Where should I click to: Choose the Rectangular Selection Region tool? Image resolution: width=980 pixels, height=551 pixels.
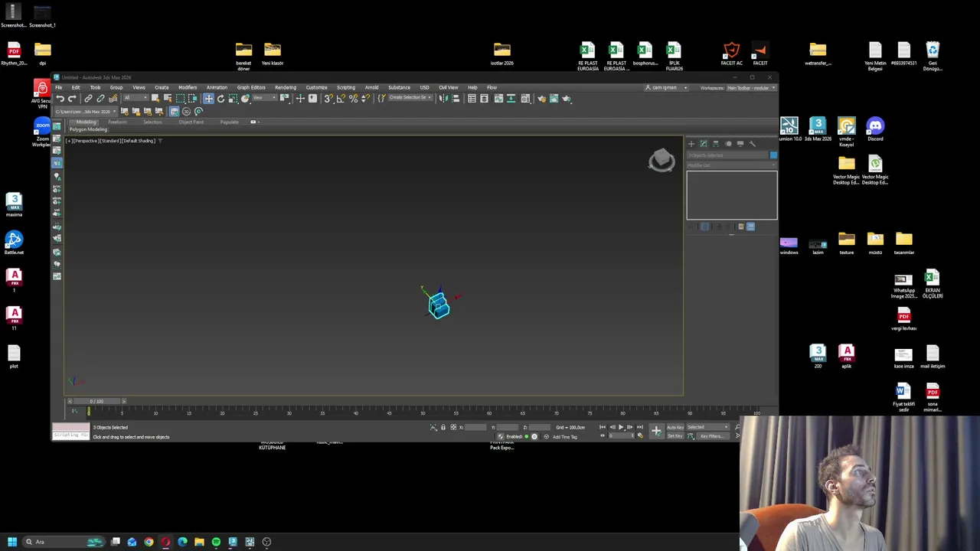coord(180,98)
